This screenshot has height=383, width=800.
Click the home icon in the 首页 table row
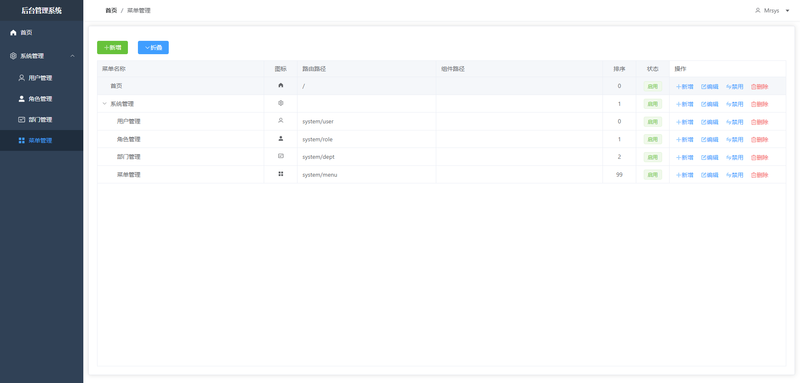click(x=281, y=86)
